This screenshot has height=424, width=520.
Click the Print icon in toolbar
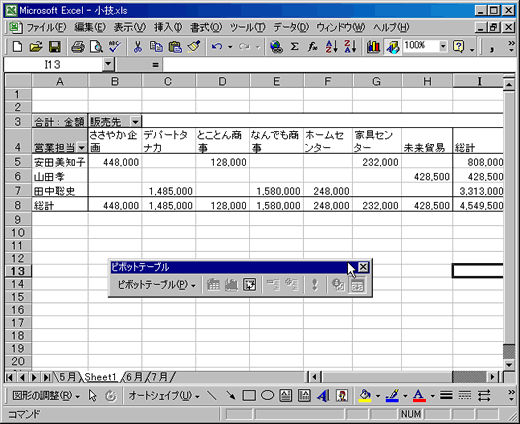78,47
